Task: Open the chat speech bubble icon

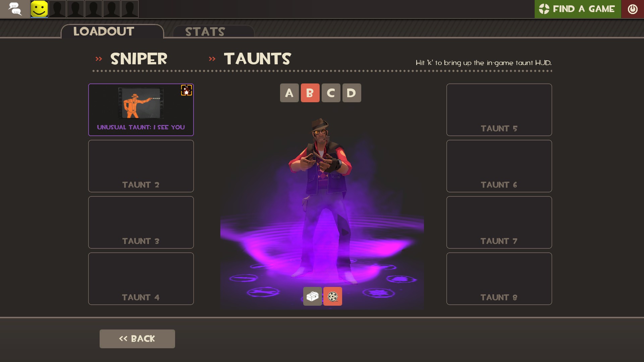Action: 15,9
